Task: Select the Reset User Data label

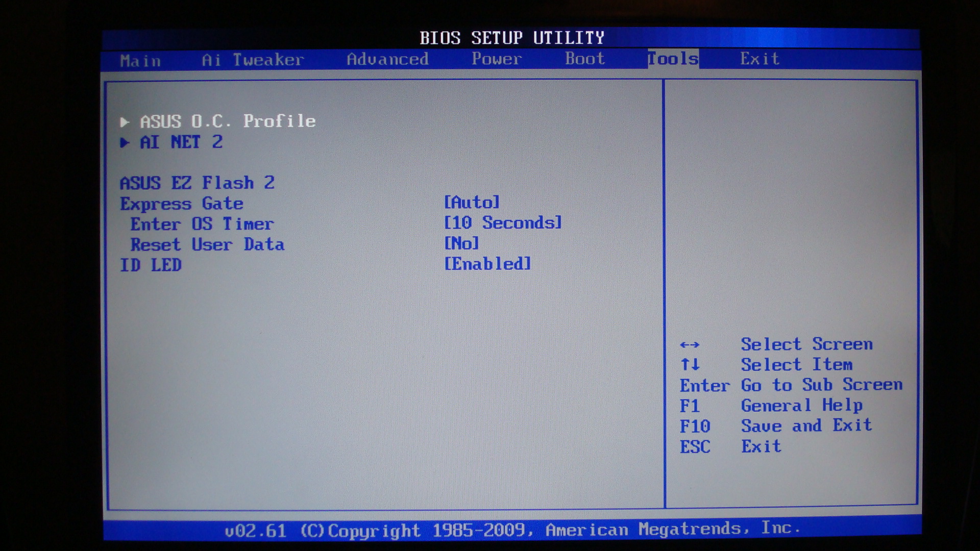Action: (x=207, y=244)
